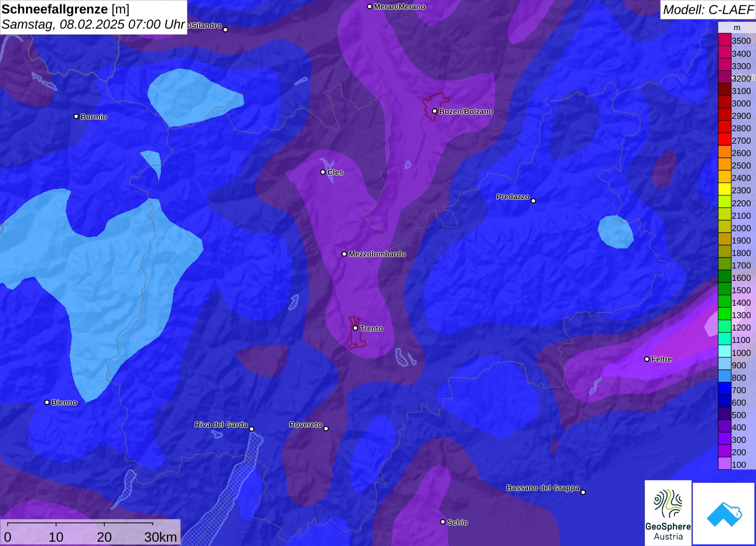
Task: Click the date Samstag, 08.02.2025 07:00 Uhr
Action: coord(93,25)
